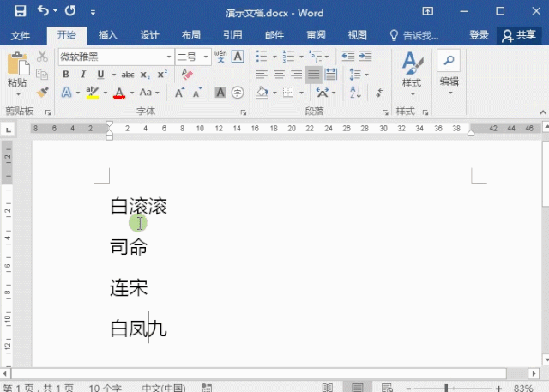The image size is (549, 392).
Task: Center align text
Action: coord(279,75)
